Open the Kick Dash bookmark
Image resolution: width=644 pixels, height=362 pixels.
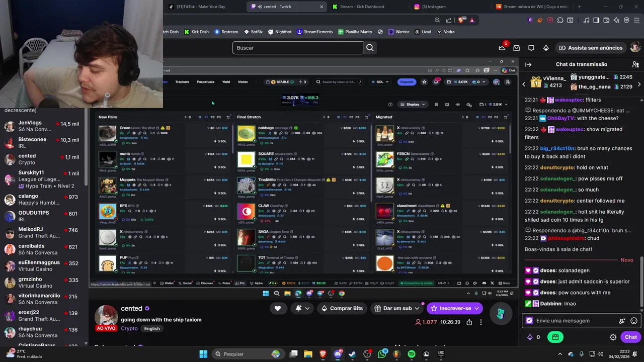click(196, 32)
